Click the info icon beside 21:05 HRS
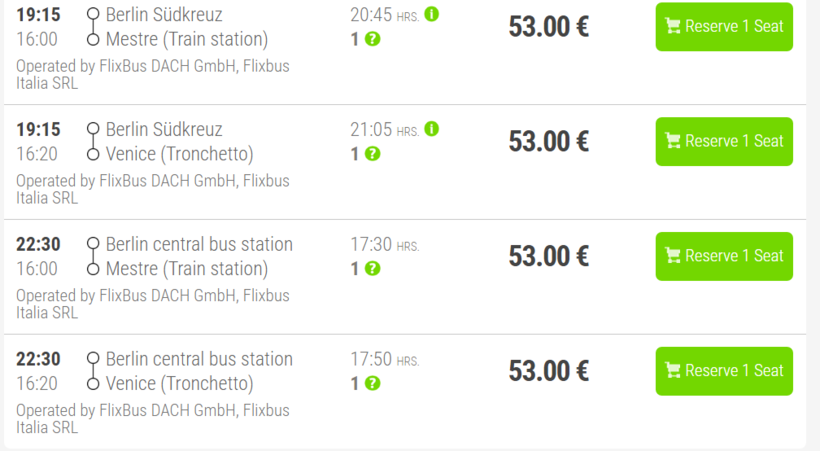 tap(432, 130)
